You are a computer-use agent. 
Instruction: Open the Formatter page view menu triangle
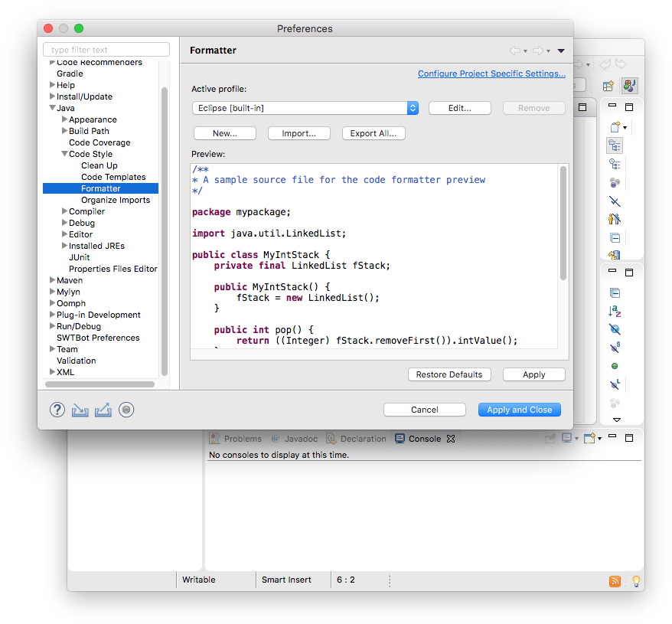[561, 51]
